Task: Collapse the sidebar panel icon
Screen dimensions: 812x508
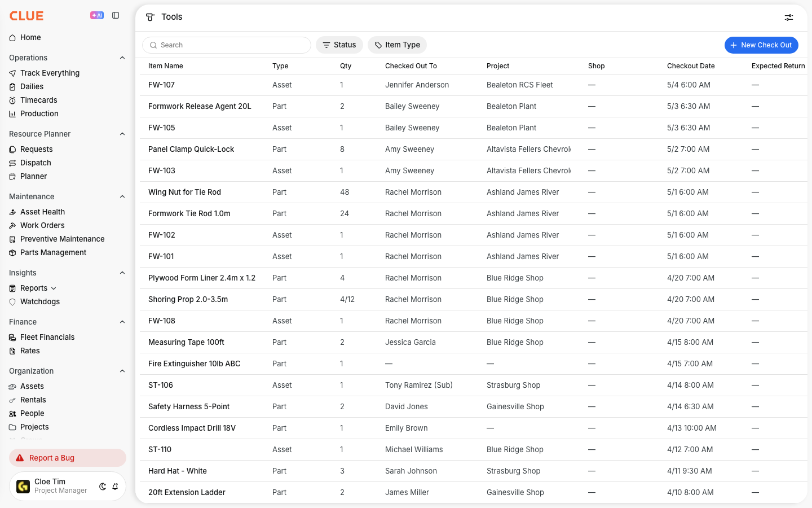Action: coord(116,16)
